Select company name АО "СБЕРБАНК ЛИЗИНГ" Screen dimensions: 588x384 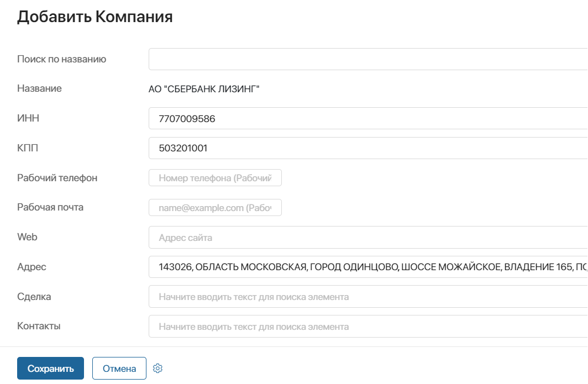click(204, 89)
